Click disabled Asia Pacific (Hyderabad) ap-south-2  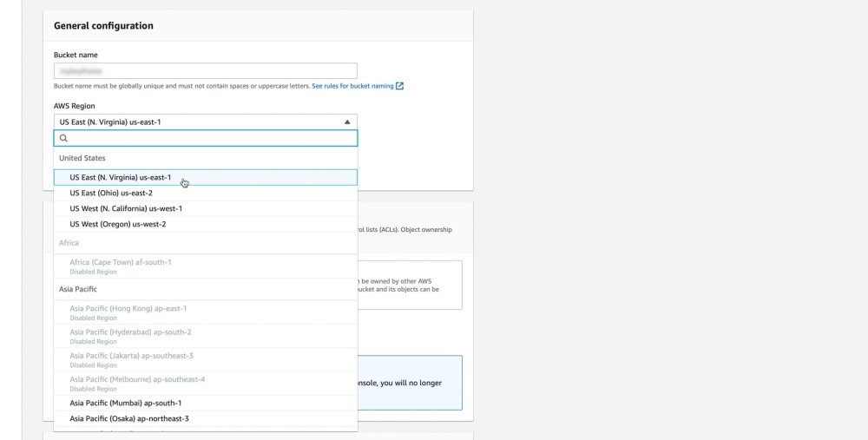(206, 337)
